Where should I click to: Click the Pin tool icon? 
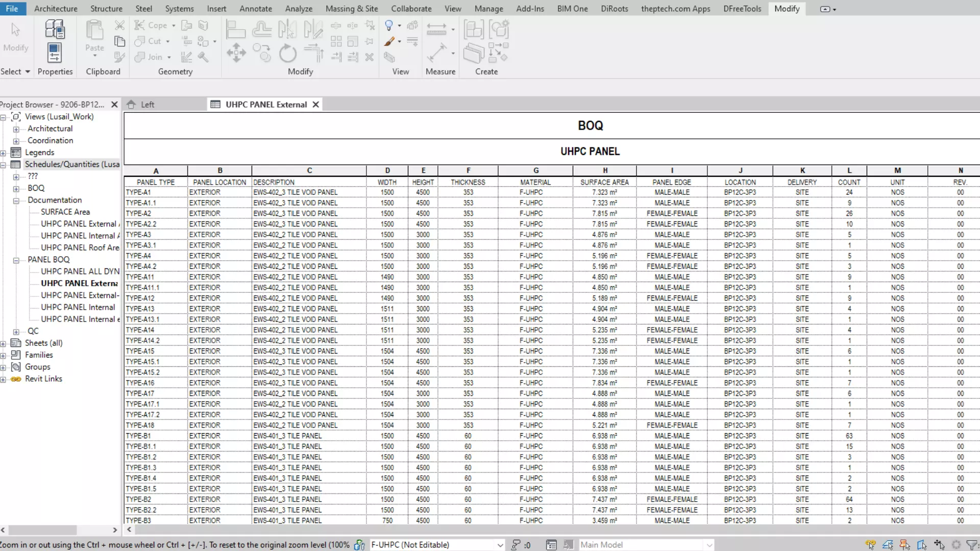tap(370, 41)
